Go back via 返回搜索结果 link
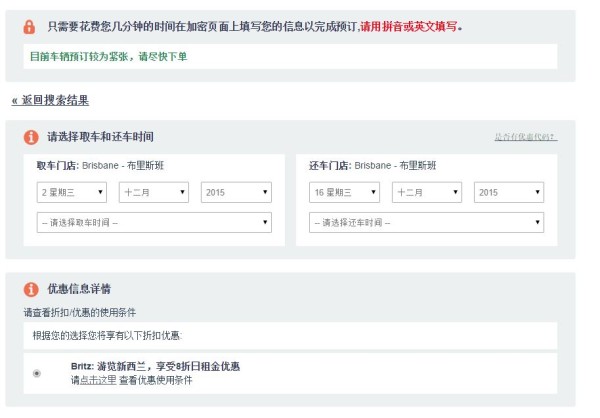Screen dimensions: 600x418 50,101
